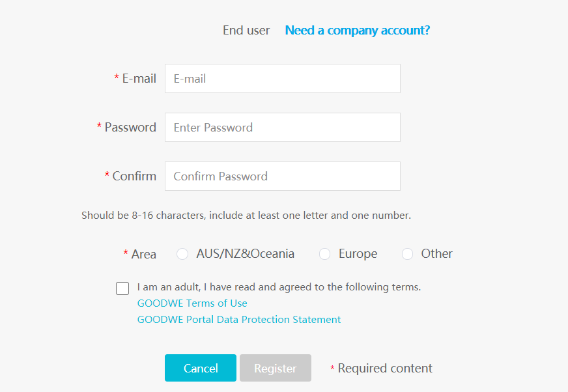Click the 'Required content' note
This screenshot has height=392, width=568.
[x=384, y=369]
